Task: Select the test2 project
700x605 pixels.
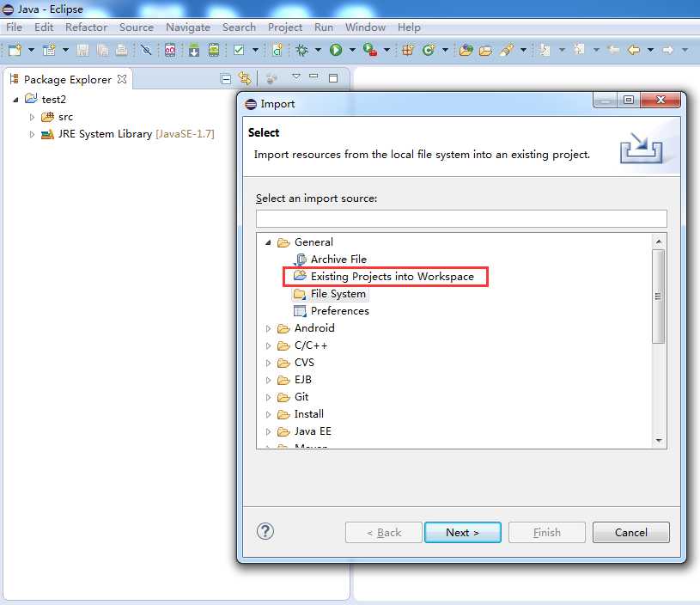Action: [x=53, y=99]
